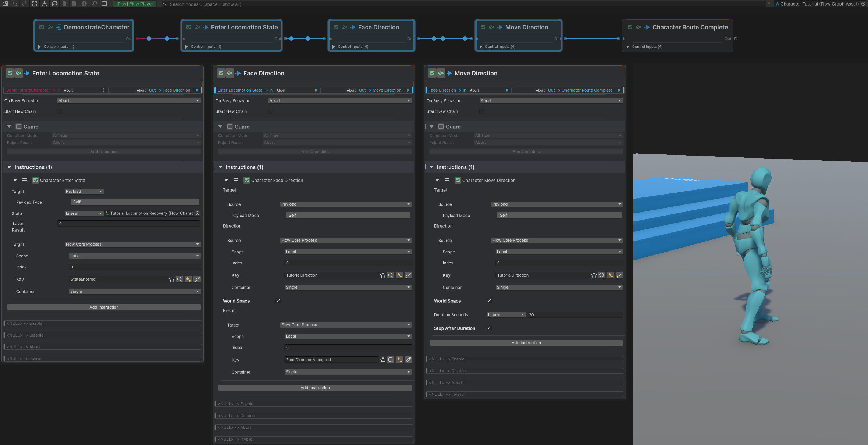Image resolution: width=868 pixels, height=445 pixels.
Task: Click the object picker circle on the State asset field
Action: click(x=198, y=213)
